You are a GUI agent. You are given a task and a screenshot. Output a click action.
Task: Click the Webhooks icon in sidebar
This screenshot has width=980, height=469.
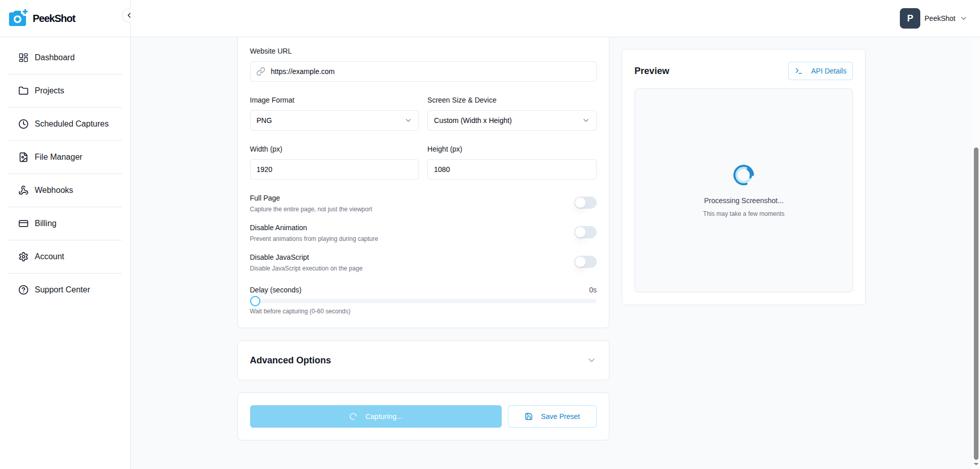[x=23, y=190]
